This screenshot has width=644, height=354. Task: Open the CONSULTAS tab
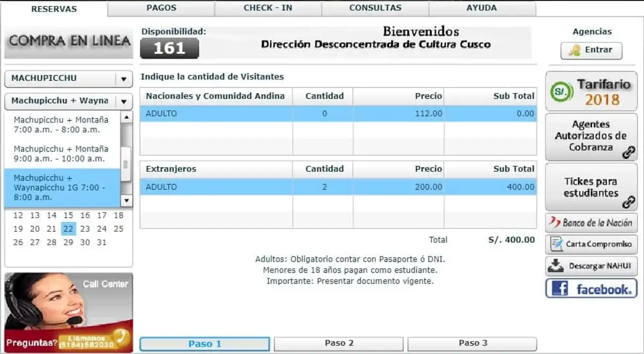tap(375, 8)
